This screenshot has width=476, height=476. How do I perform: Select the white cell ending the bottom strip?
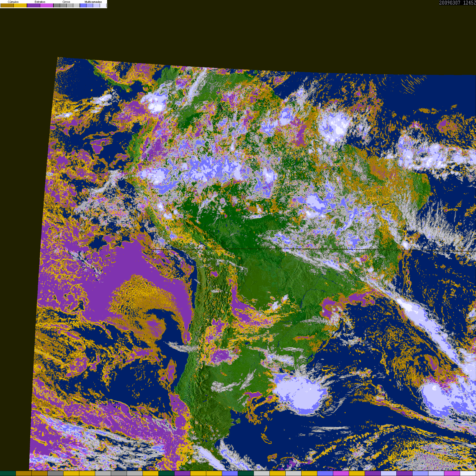point(468,473)
